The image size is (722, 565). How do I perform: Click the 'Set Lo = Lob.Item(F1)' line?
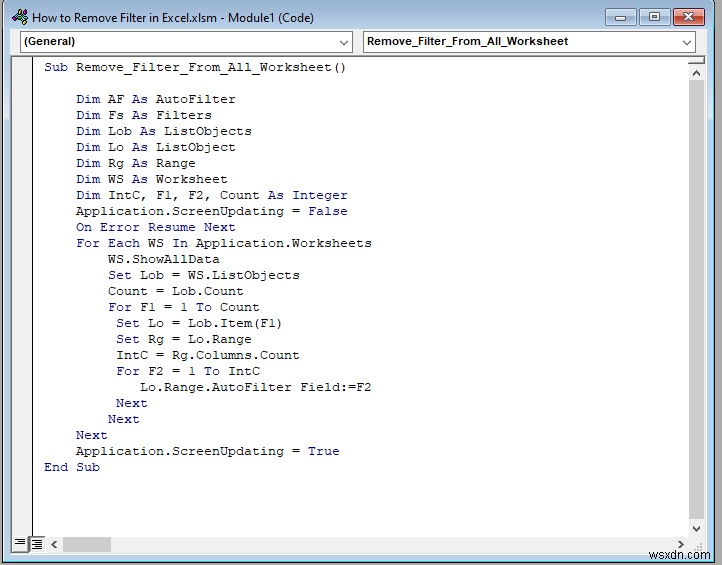[x=198, y=323]
